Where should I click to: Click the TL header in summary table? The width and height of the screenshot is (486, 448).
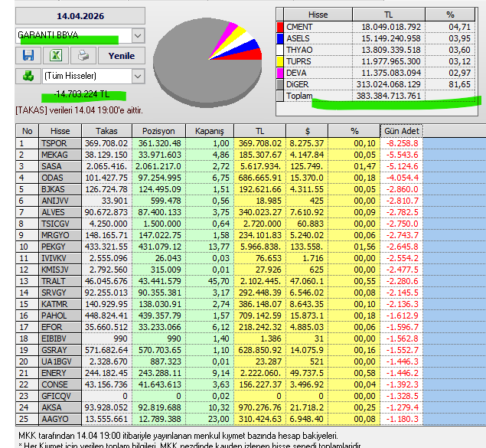pyautogui.click(x=388, y=15)
